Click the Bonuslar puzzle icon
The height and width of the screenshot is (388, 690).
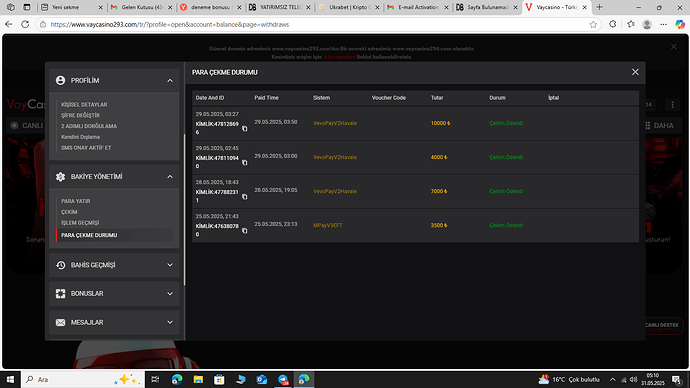coord(60,293)
